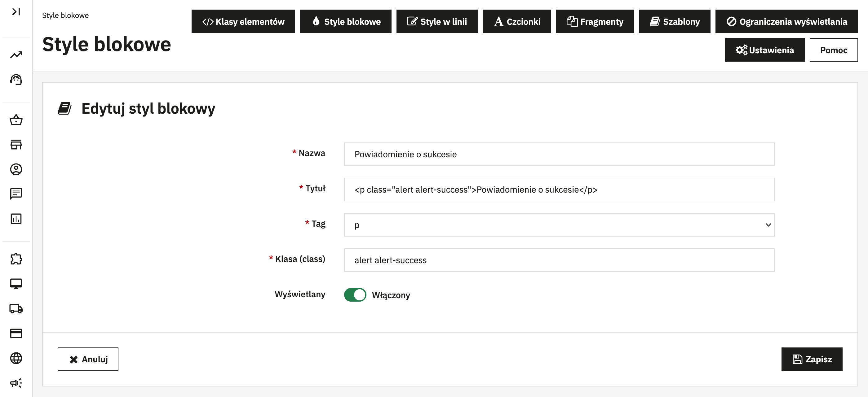
Task: Open the customer support headset icon
Action: point(16,80)
